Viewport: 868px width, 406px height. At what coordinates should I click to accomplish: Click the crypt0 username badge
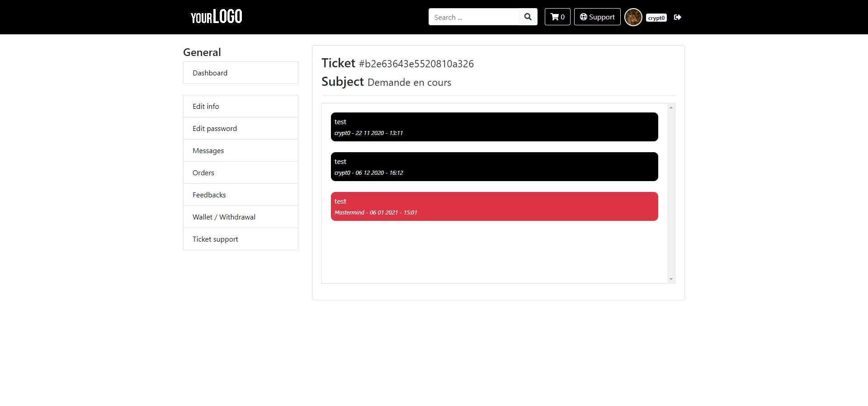(656, 18)
